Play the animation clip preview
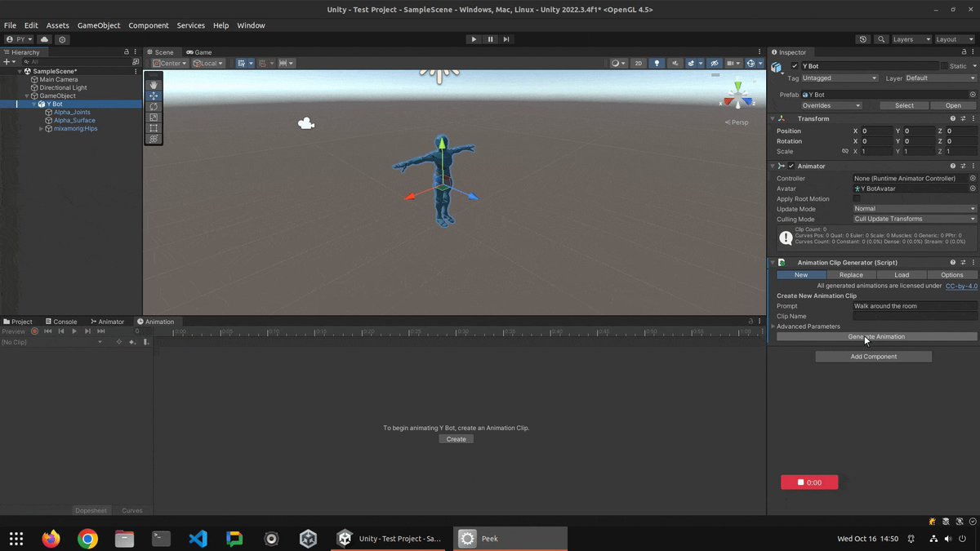Image resolution: width=980 pixels, height=551 pixels. tap(74, 331)
